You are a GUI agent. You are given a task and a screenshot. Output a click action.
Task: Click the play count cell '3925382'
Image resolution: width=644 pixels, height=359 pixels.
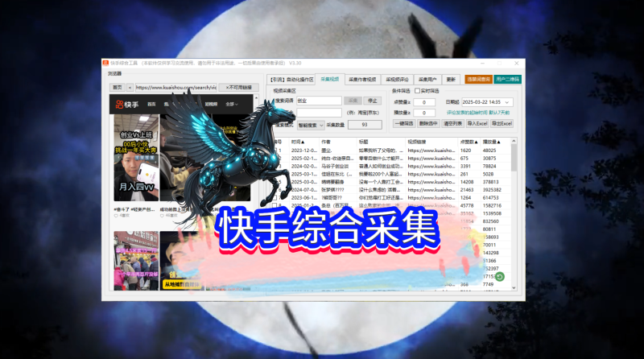point(492,190)
